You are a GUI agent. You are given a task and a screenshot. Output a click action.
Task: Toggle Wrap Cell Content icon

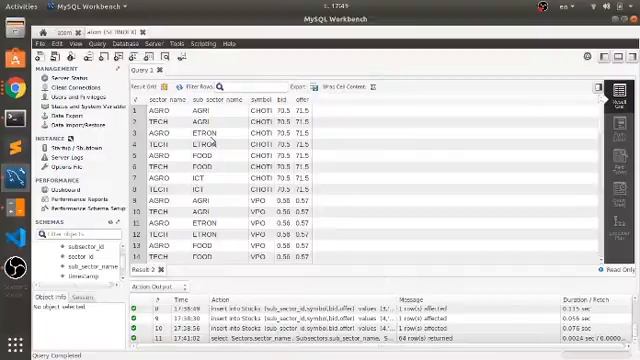point(373,87)
